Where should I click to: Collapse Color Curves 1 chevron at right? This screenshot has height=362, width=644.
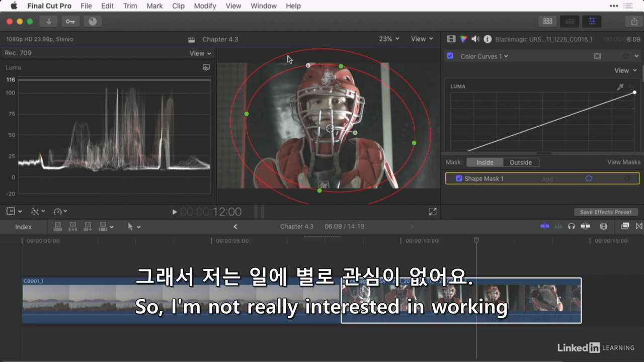[636, 56]
